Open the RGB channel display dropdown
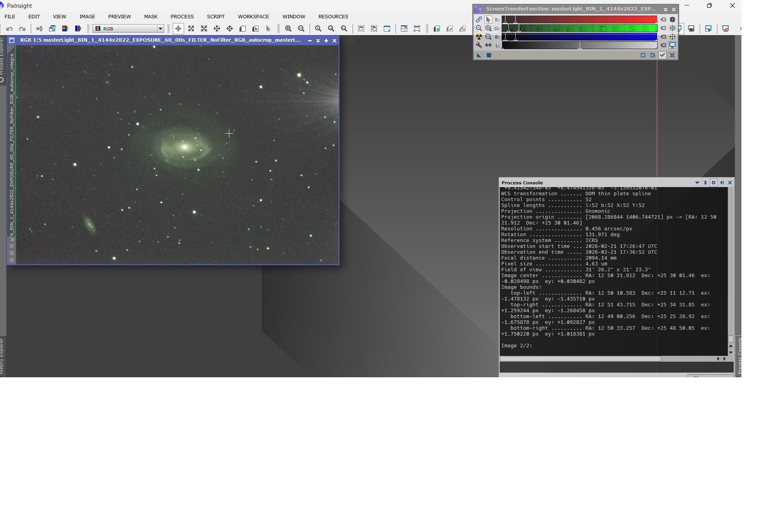The height and width of the screenshot is (532, 782). point(160,28)
